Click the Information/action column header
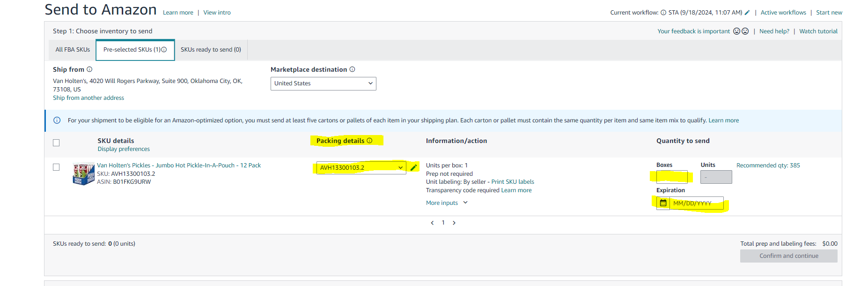The width and height of the screenshot is (868, 286). tap(456, 141)
